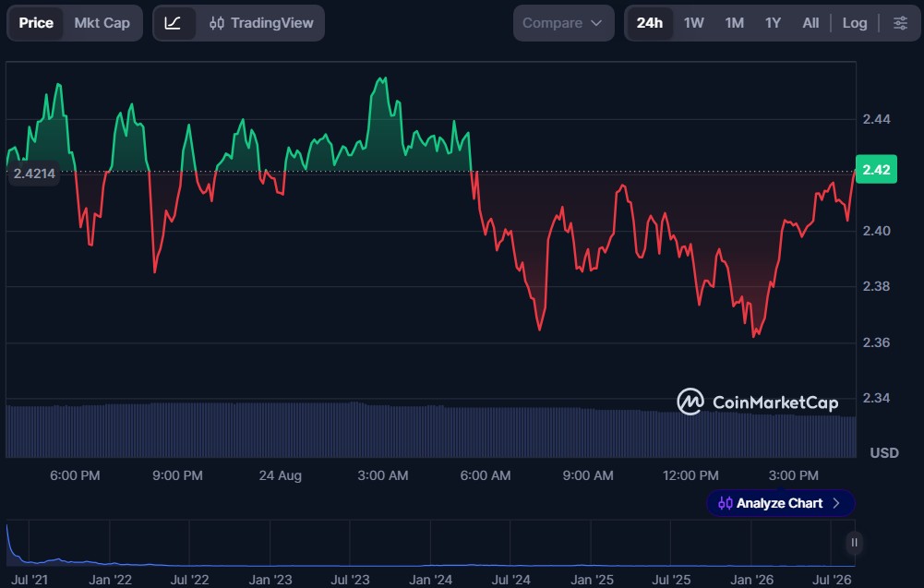Select the 1Y time range
This screenshot has width=924, height=588.
[x=773, y=23]
